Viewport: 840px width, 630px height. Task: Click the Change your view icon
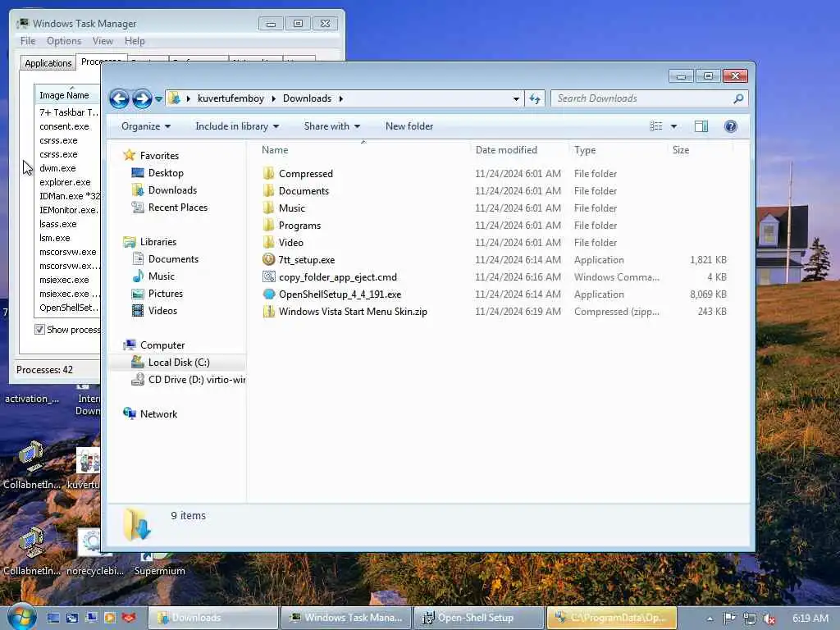pyautogui.click(x=655, y=126)
